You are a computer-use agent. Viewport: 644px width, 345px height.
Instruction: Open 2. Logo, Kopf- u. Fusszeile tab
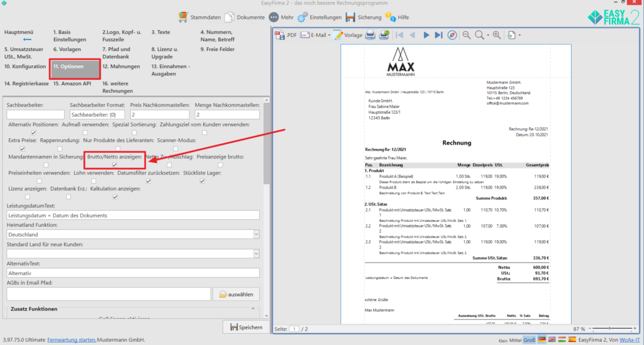(122, 36)
